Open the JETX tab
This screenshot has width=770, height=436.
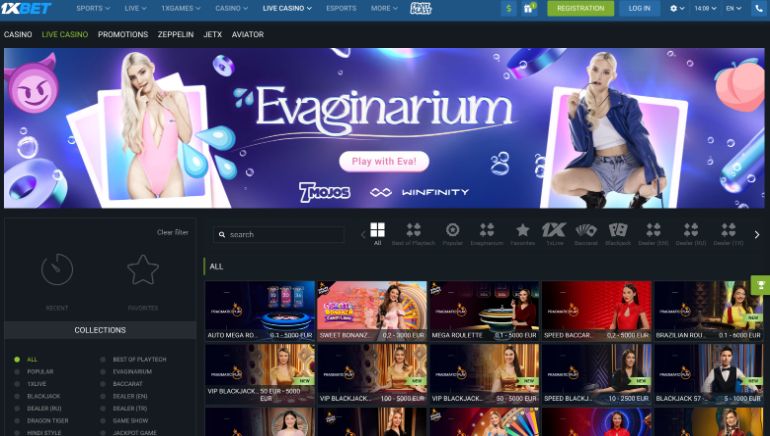213,34
